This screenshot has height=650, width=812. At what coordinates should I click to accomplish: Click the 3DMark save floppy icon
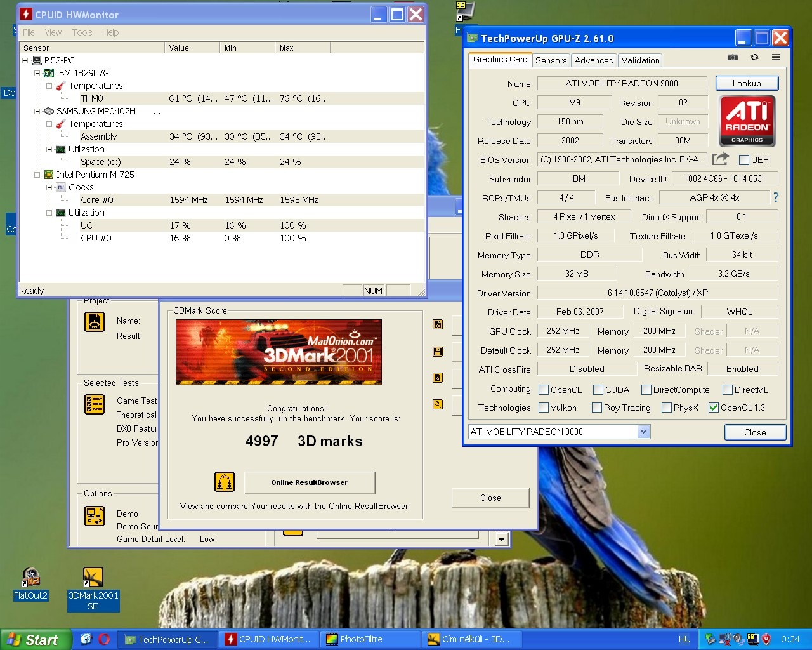(x=438, y=351)
